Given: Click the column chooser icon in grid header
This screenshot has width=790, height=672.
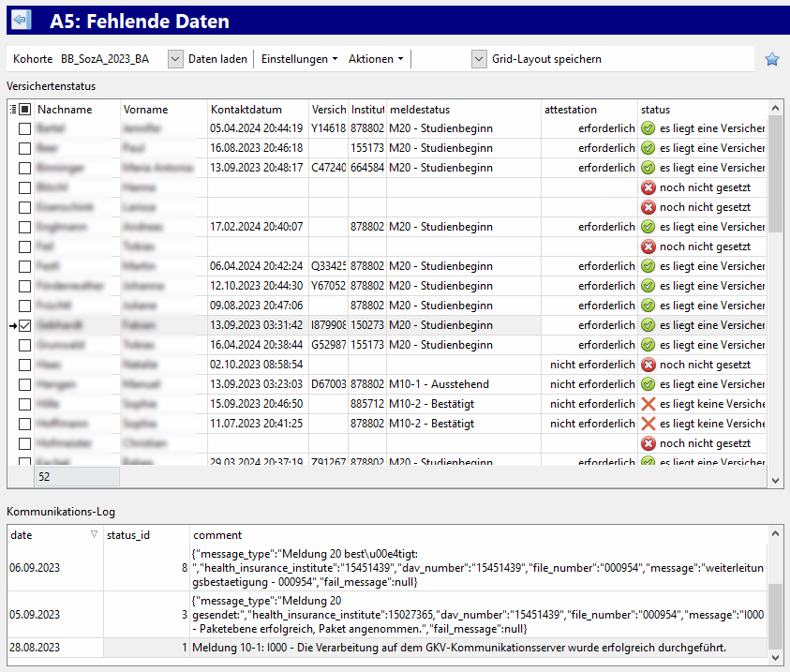Looking at the screenshot, I should tap(12, 110).
